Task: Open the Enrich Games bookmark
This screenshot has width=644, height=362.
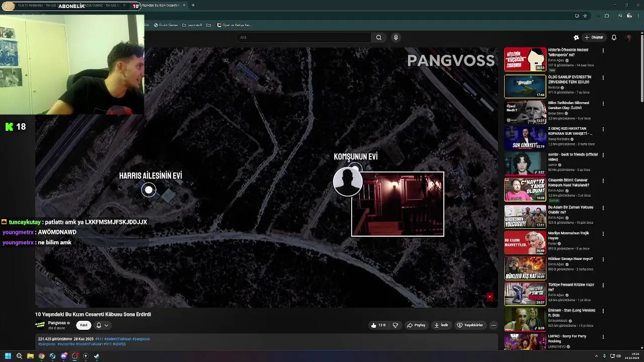Action: 166,25
